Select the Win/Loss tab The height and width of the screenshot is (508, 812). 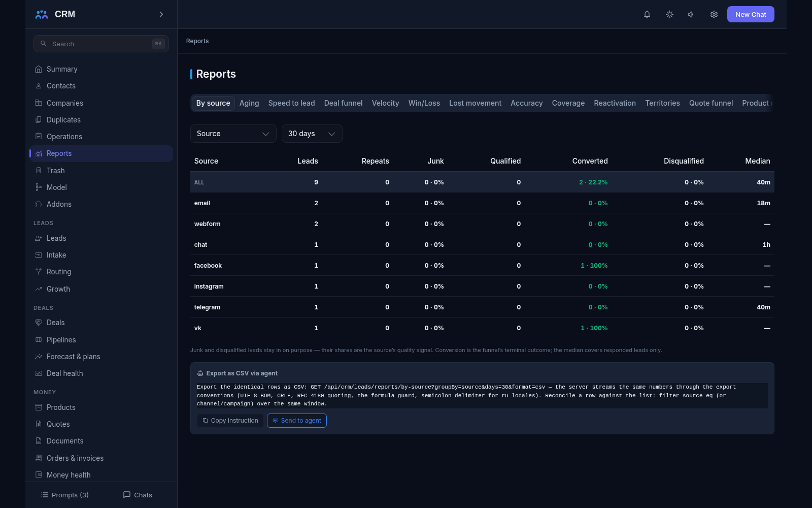click(x=424, y=103)
